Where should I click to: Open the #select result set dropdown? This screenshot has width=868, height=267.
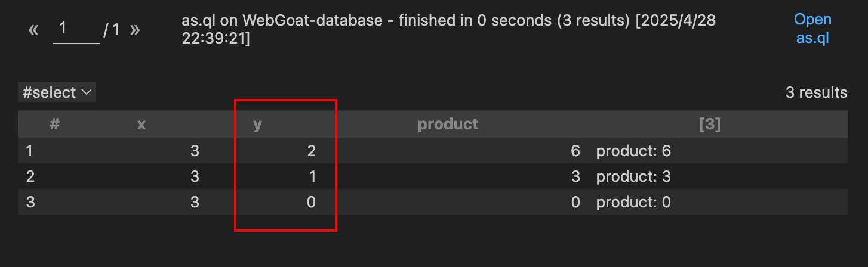tap(57, 92)
